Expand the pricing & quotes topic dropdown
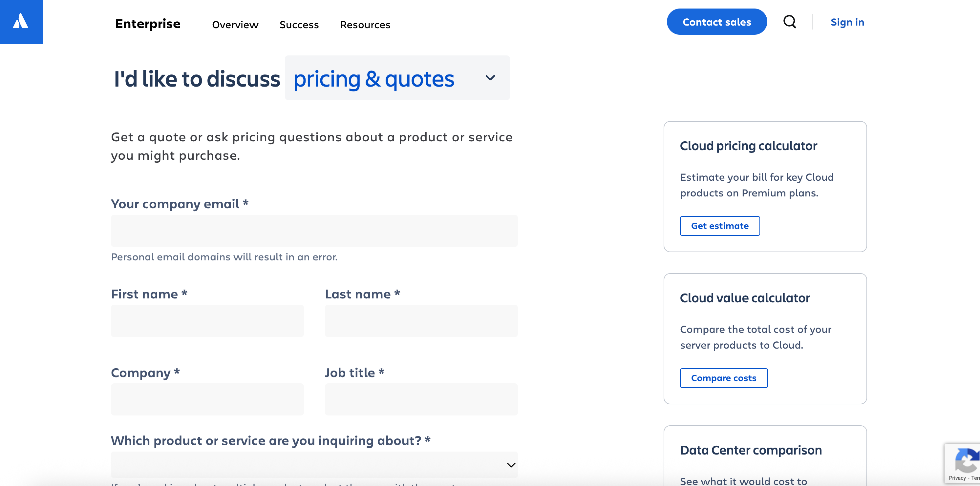This screenshot has width=980, height=486. tap(397, 78)
